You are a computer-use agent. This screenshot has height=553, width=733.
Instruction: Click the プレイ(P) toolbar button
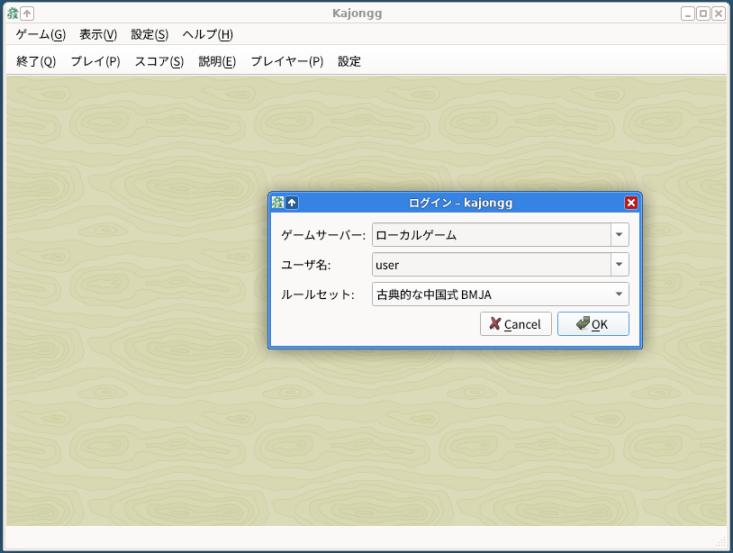pyautogui.click(x=95, y=61)
